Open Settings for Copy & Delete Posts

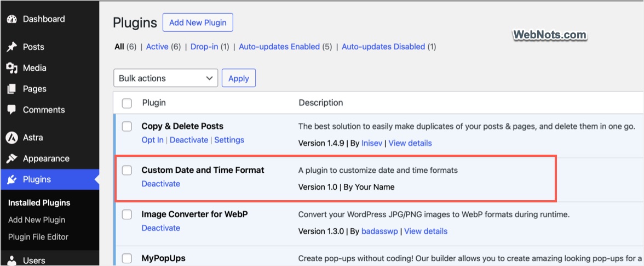click(x=229, y=140)
